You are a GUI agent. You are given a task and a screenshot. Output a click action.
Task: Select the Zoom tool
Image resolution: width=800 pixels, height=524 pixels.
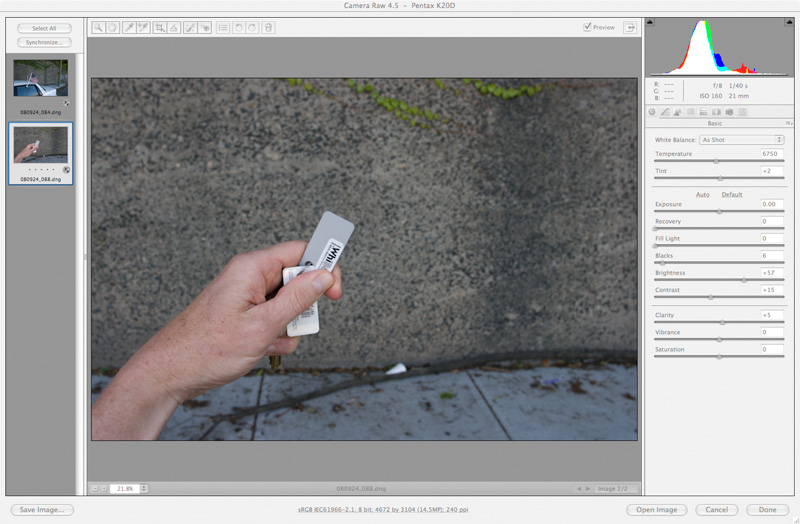(98, 28)
